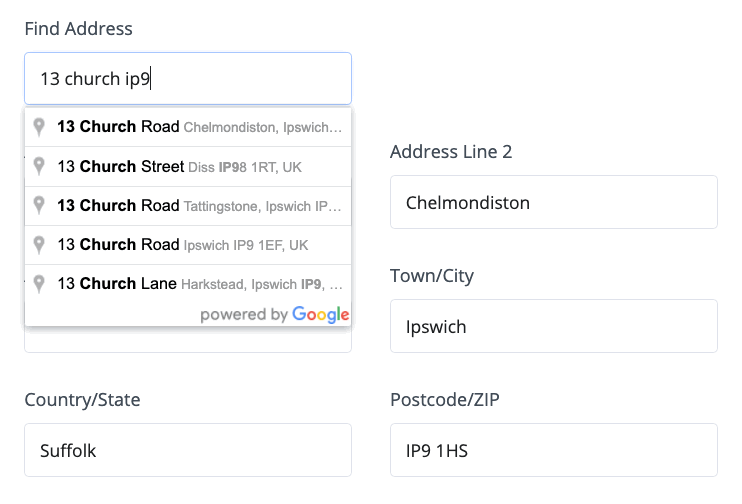This screenshot has width=742, height=504.
Task: Click the map pin next to 13 Church Lane
Action: pos(39,284)
